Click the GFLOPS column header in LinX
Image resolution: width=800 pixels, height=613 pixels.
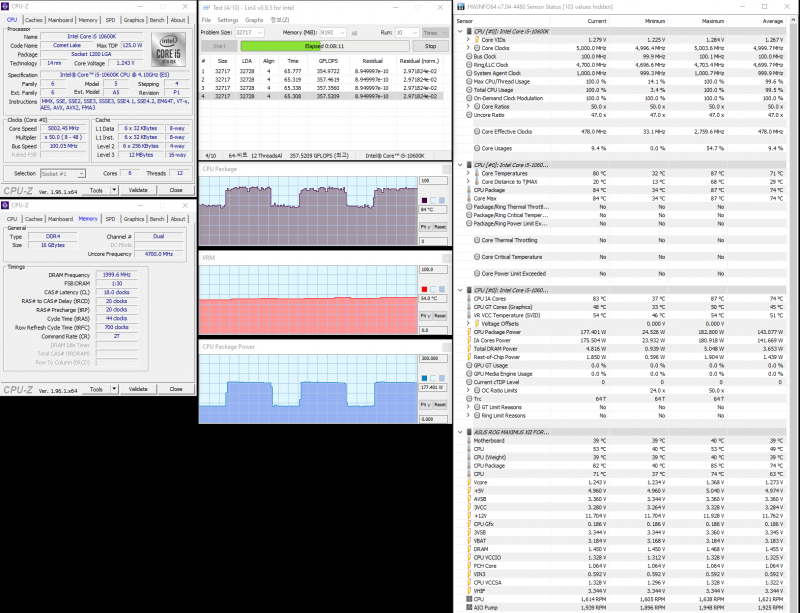point(328,61)
